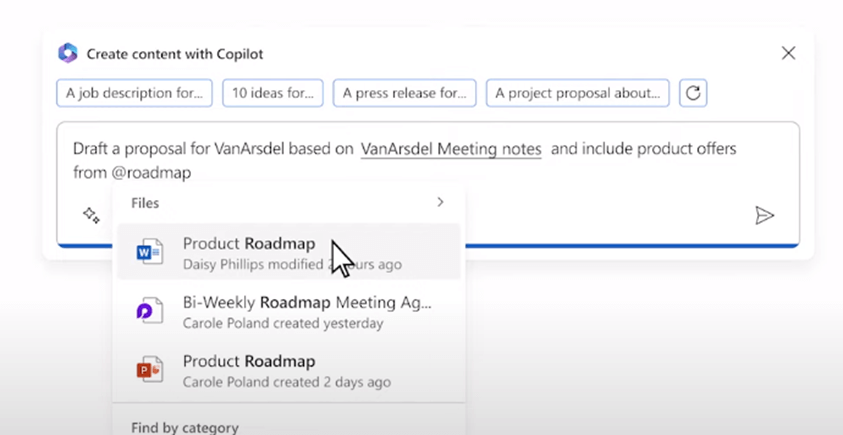Click the sparkle inspire icon
The width and height of the screenshot is (843, 435).
(x=91, y=215)
